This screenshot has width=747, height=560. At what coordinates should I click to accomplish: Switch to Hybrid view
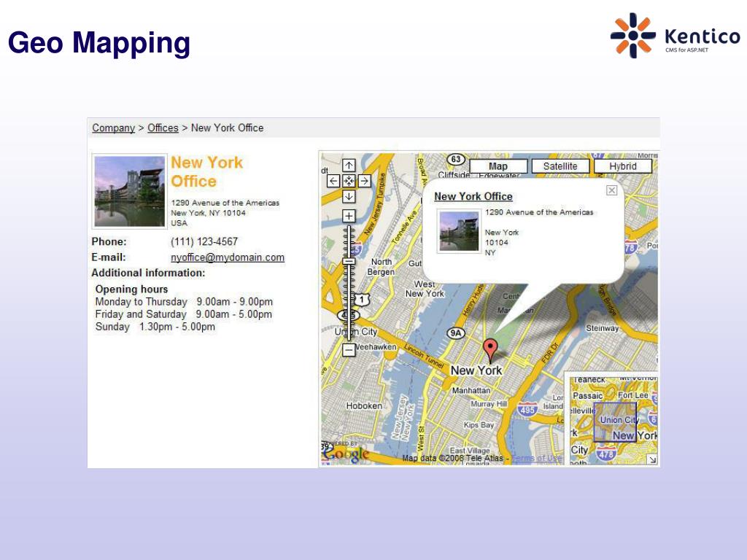click(623, 166)
